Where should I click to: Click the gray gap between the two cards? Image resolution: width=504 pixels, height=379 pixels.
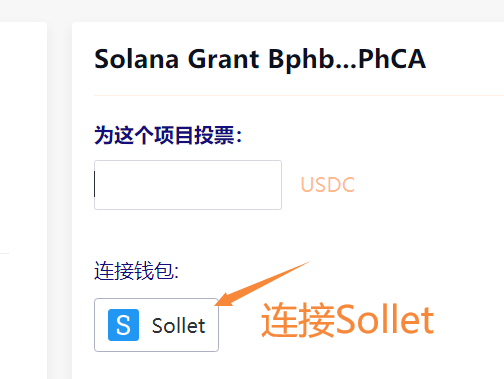pyautogui.click(x=59, y=200)
